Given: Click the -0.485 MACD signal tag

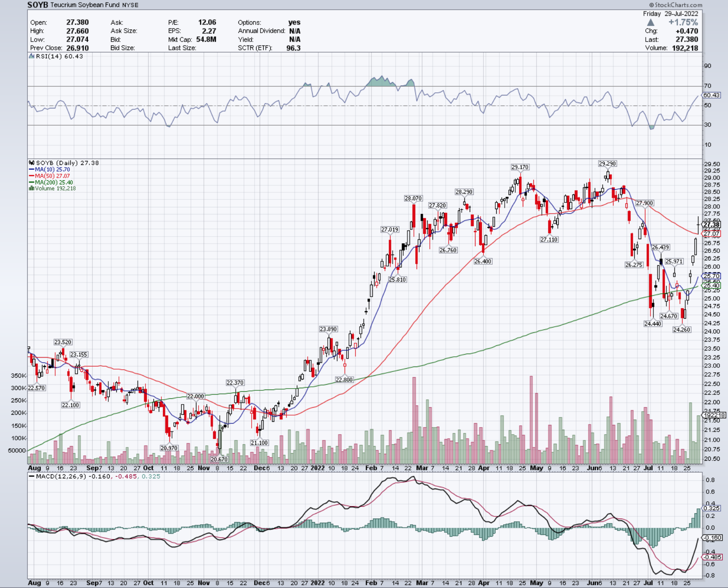Looking at the screenshot, I should click(713, 557).
